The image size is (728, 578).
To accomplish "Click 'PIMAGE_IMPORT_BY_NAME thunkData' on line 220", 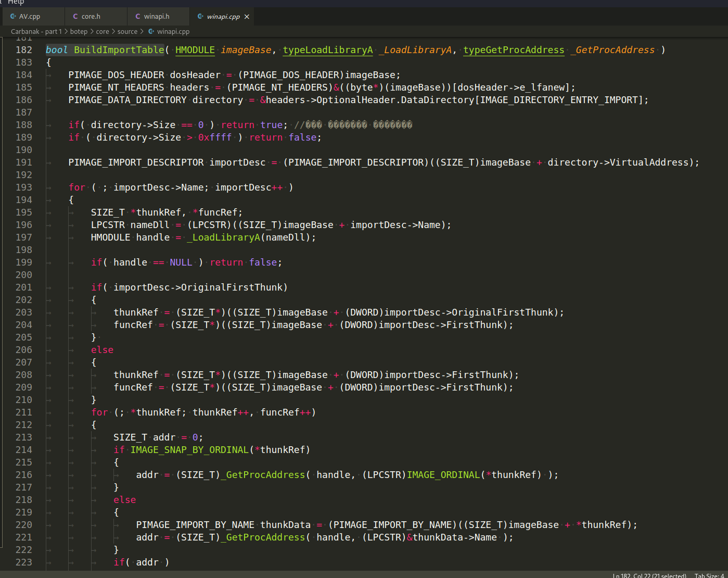I will pos(223,525).
